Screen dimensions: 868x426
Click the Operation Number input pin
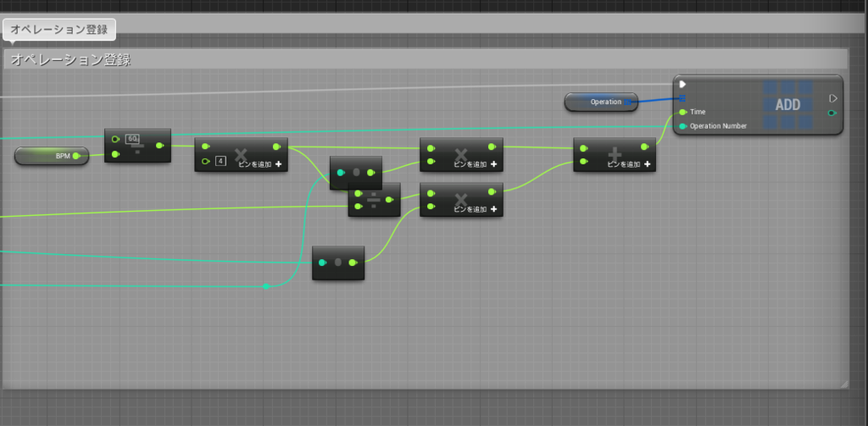click(682, 126)
